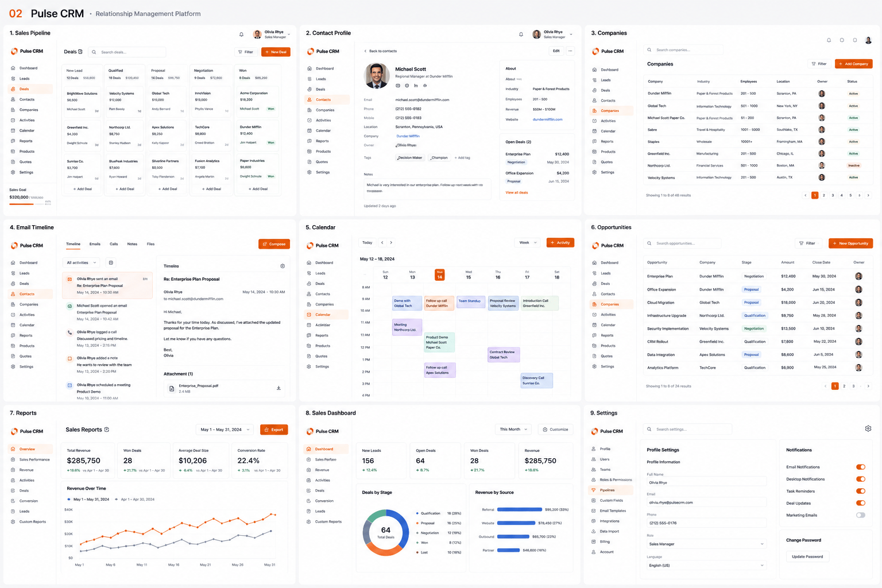Disable the Deal Updates switch
The image size is (882, 588).
[860, 503]
